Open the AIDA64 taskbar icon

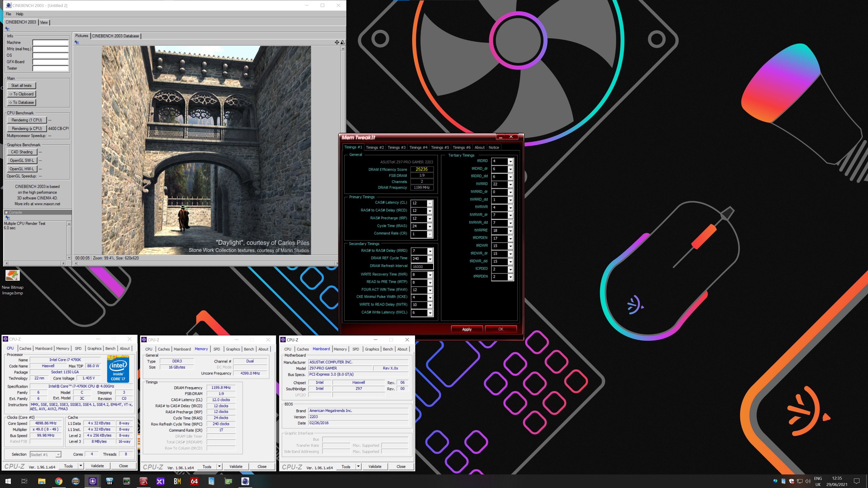click(194, 481)
